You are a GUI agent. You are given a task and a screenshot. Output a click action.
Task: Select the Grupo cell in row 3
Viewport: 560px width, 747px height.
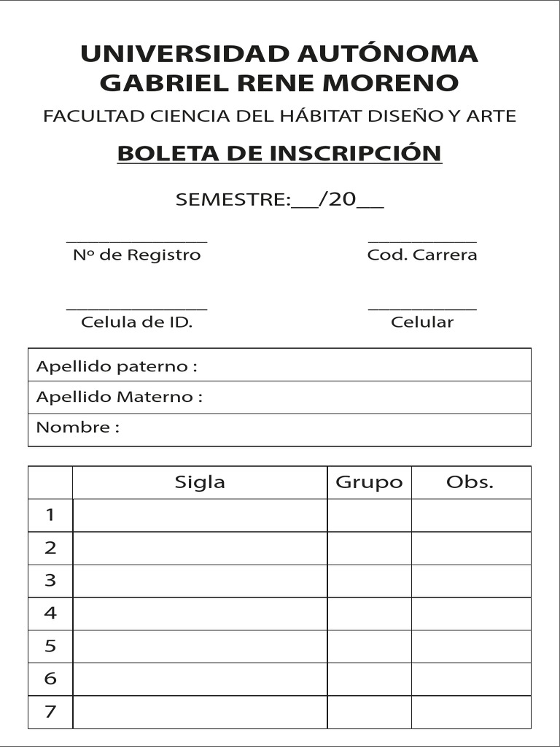[x=369, y=581]
